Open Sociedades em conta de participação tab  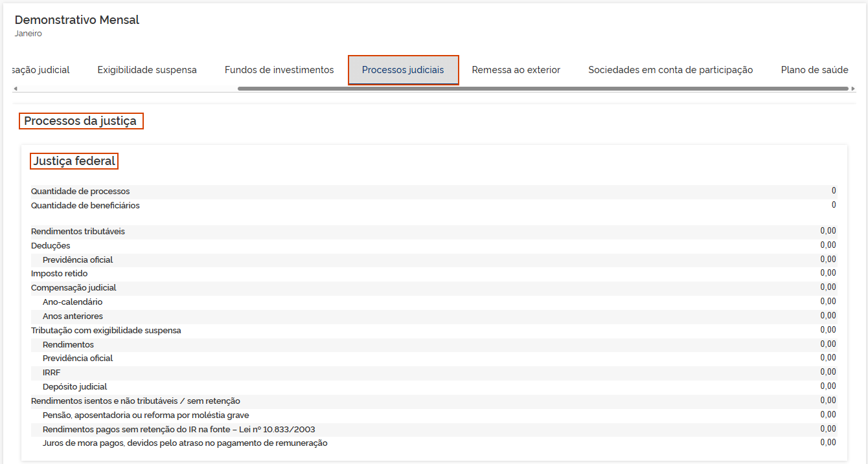670,70
